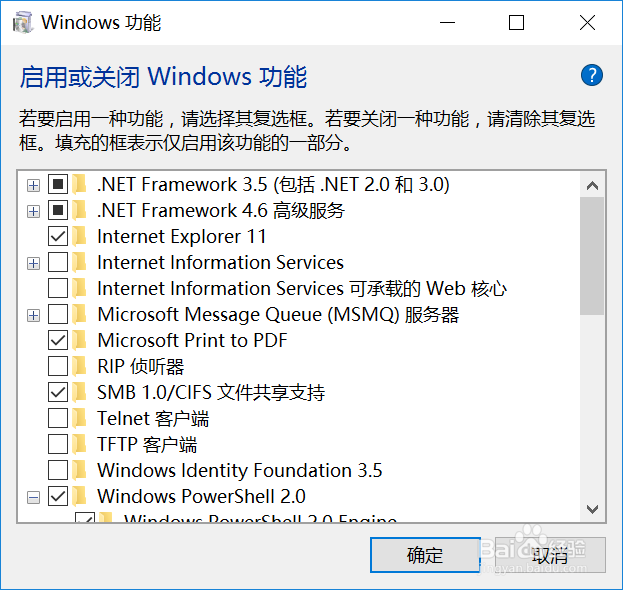Expand Microsoft Message Queue (MSMQ) 服务器 node
The image size is (623, 590).
33,315
